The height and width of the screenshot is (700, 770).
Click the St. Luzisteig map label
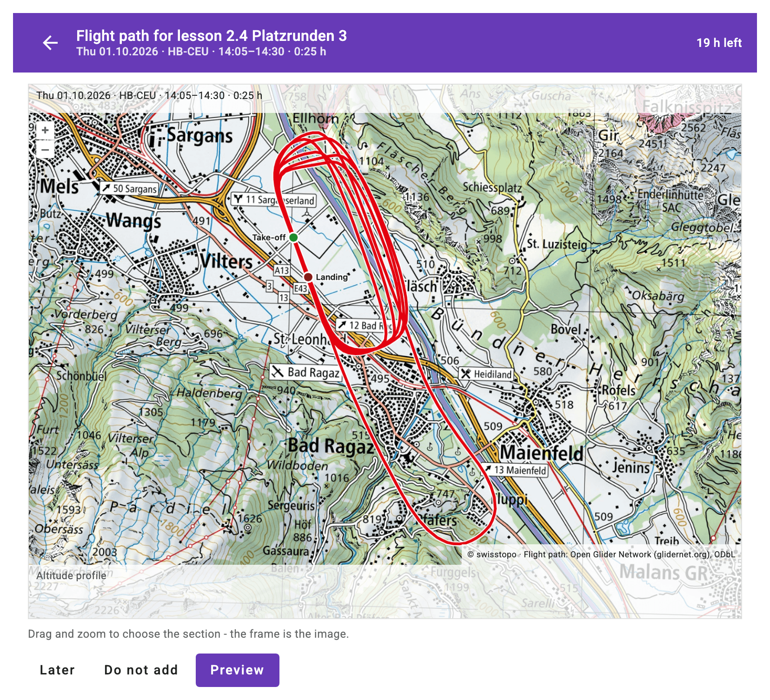pos(557,244)
